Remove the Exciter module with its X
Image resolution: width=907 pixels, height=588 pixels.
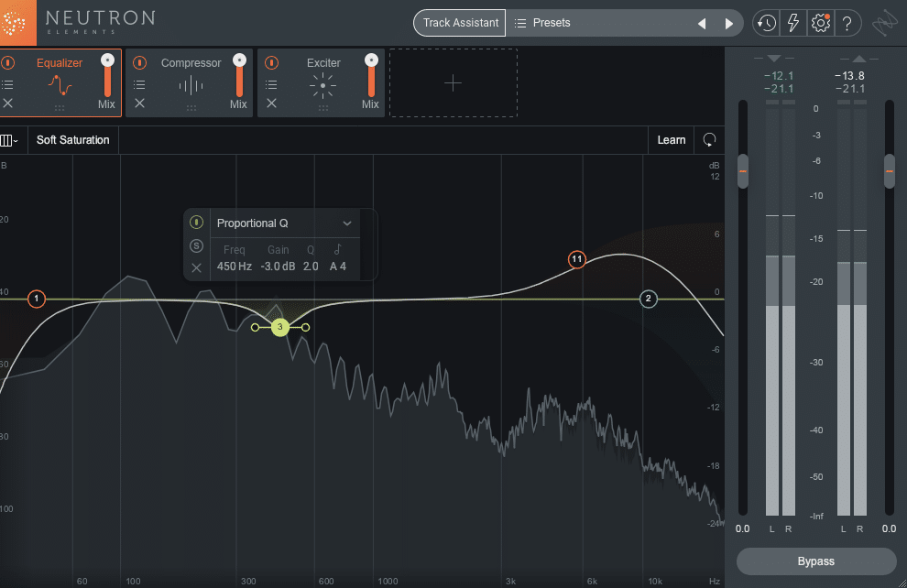[x=271, y=103]
